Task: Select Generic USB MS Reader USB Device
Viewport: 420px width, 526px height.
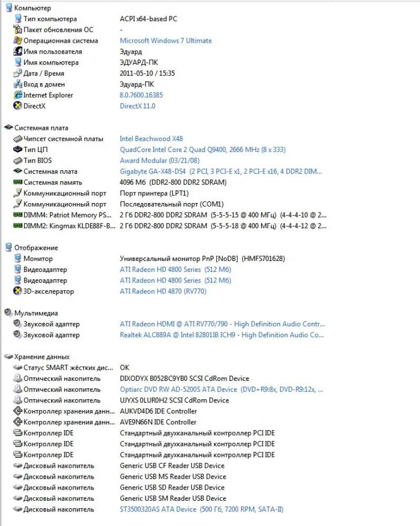Action: (173, 477)
